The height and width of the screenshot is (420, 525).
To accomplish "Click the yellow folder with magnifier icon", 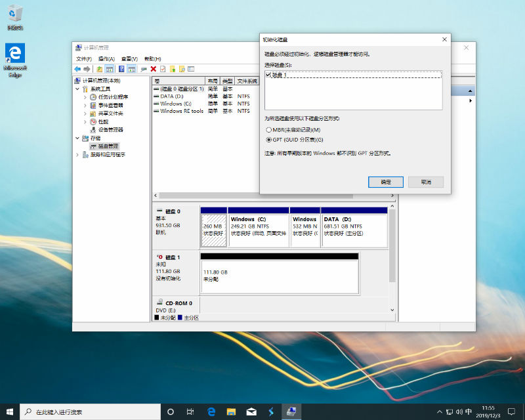I will [182, 69].
